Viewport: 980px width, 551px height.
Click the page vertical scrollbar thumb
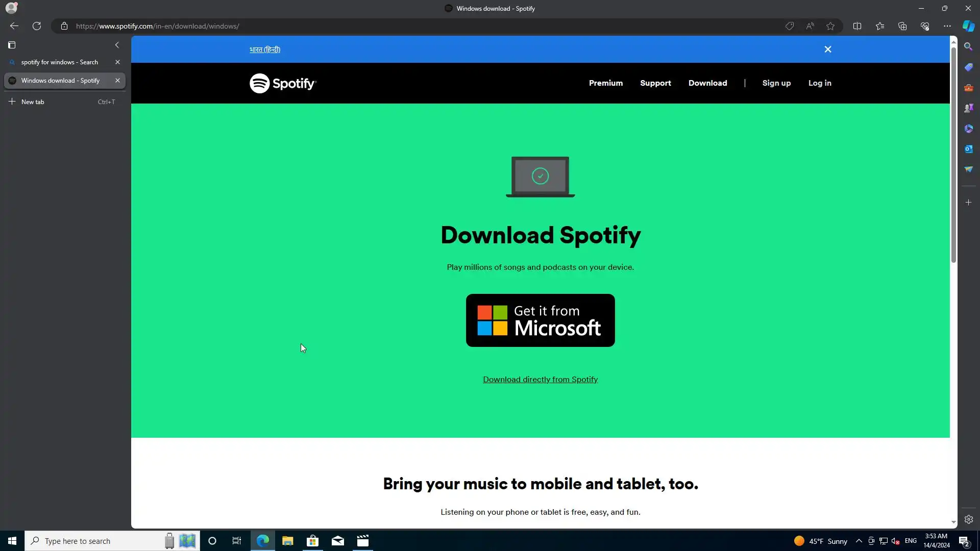pyautogui.click(x=953, y=153)
